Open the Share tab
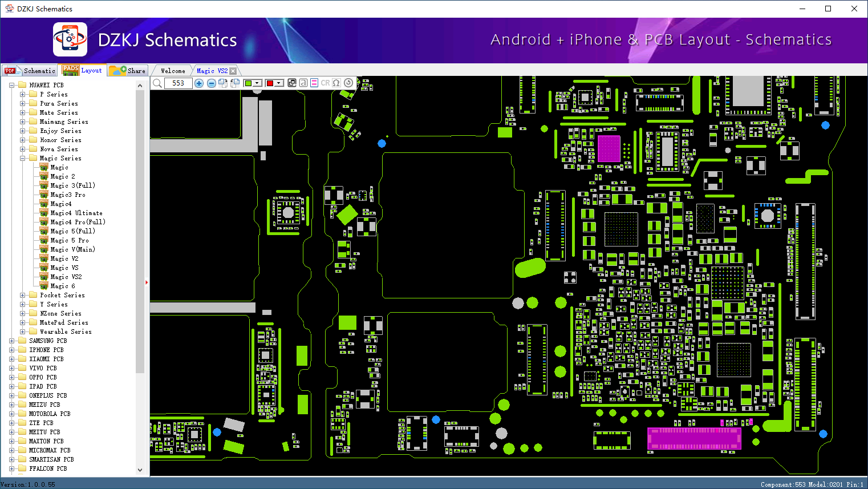The height and width of the screenshot is (489, 868). tap(128, 71)
